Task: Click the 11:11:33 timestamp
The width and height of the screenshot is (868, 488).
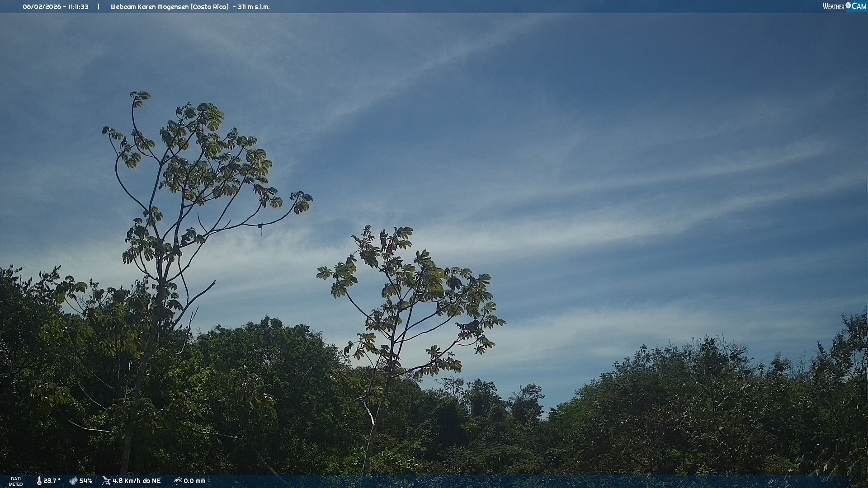Action: 78,7
